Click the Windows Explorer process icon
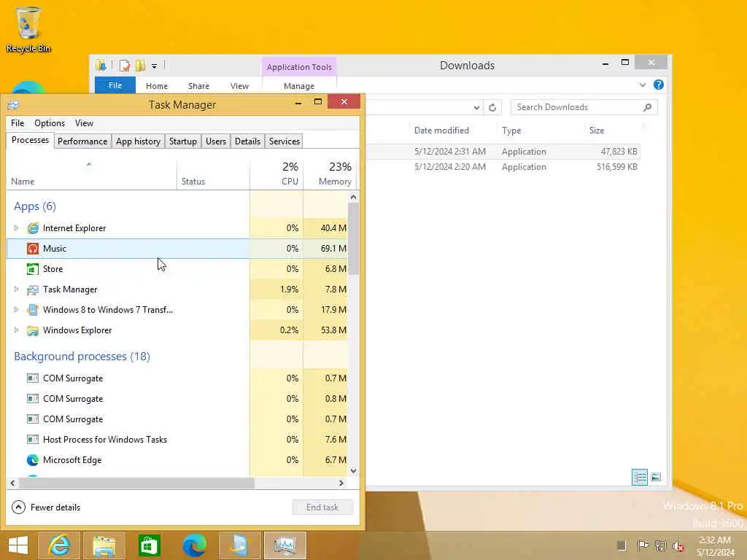Screen dimensions: 747x560 tap(32, 330)
